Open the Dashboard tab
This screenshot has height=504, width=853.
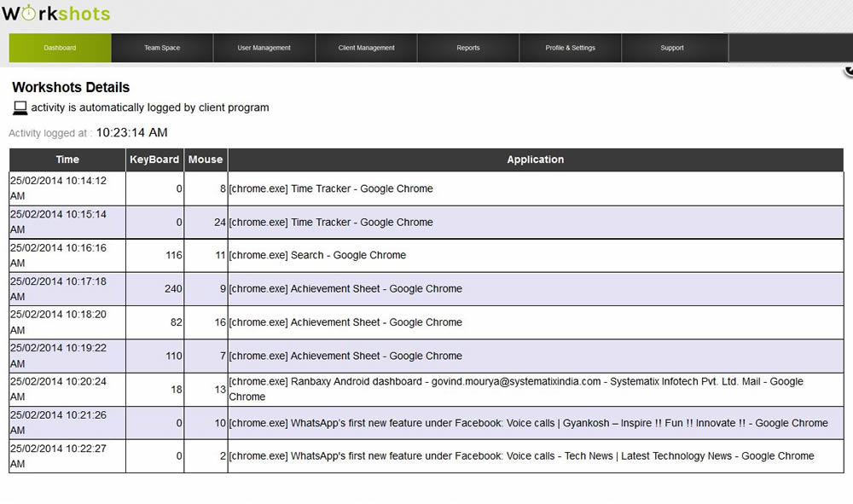(60, 48)
